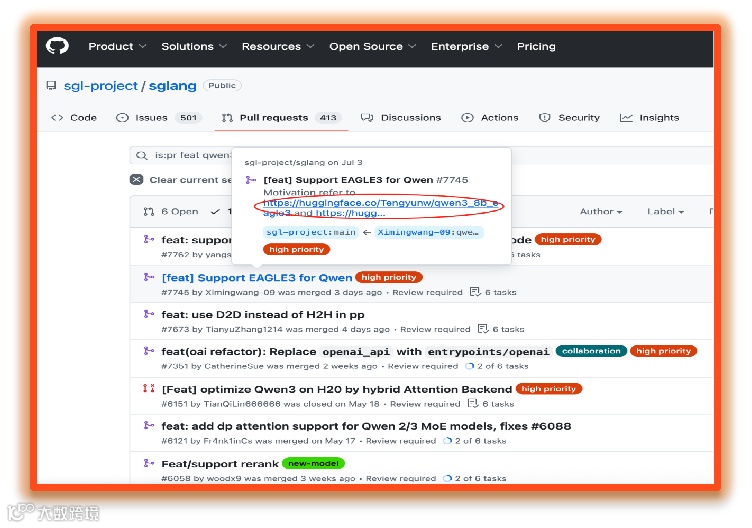This screenshot has width=752, height=528.
Task: Click the new-model label
Action: coord(313,463)
